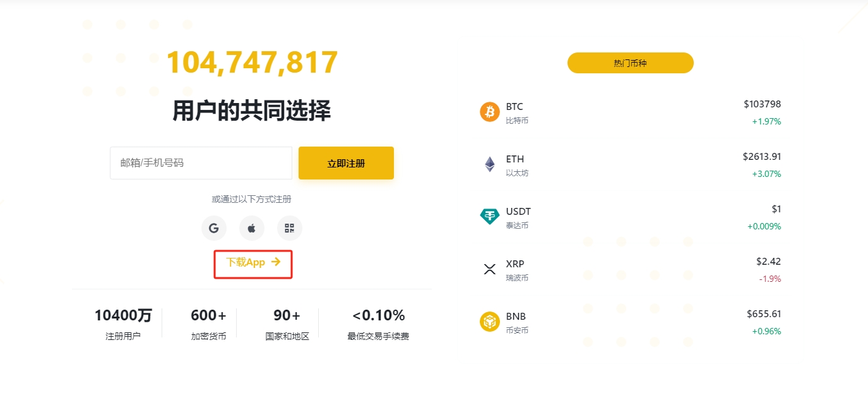
Task: Click the 邮箱/手机号码 input field
Action: click(201, 162)
